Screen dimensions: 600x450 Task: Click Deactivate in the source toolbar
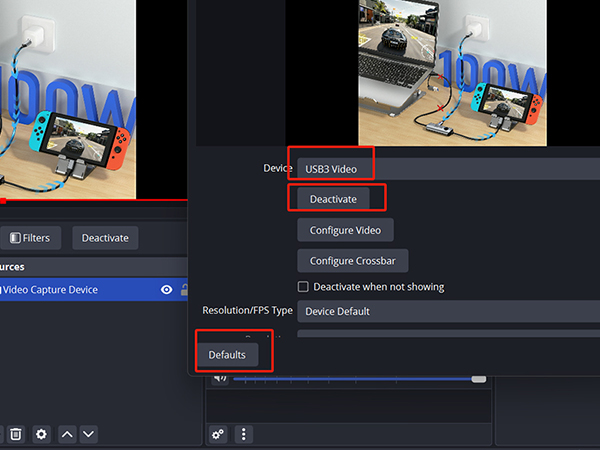tap(105, 238)
